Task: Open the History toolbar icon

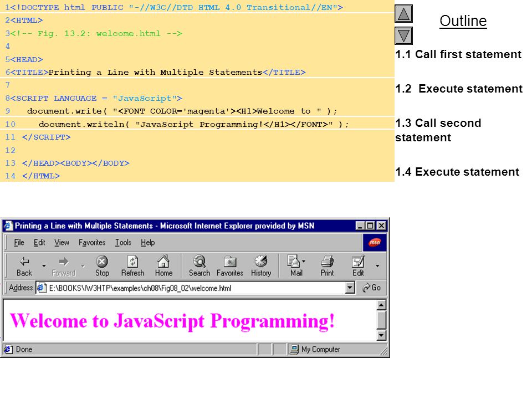Action: tap(261, 265)
